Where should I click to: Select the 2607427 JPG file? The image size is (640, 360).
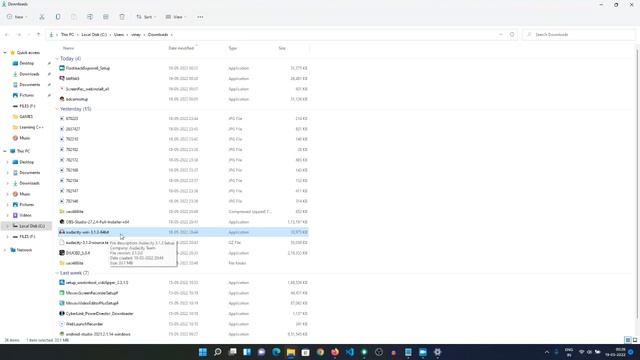pos(73,129)
